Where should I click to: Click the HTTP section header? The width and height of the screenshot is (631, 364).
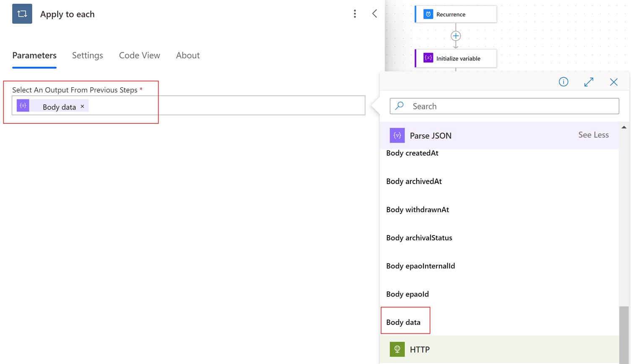pyautogui.click(x=499, y=349)
